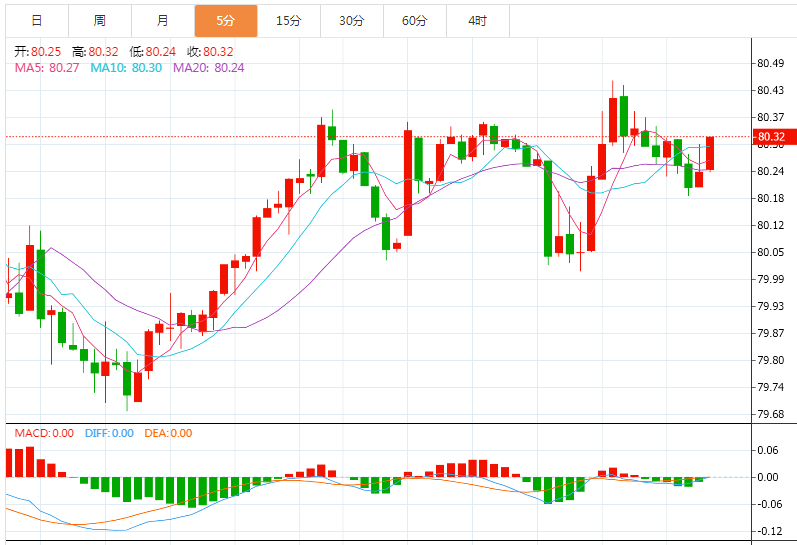Select the DIFF value label
This screenshot has height=545, width=797.
pyautogui.click(x=109, y=433)
